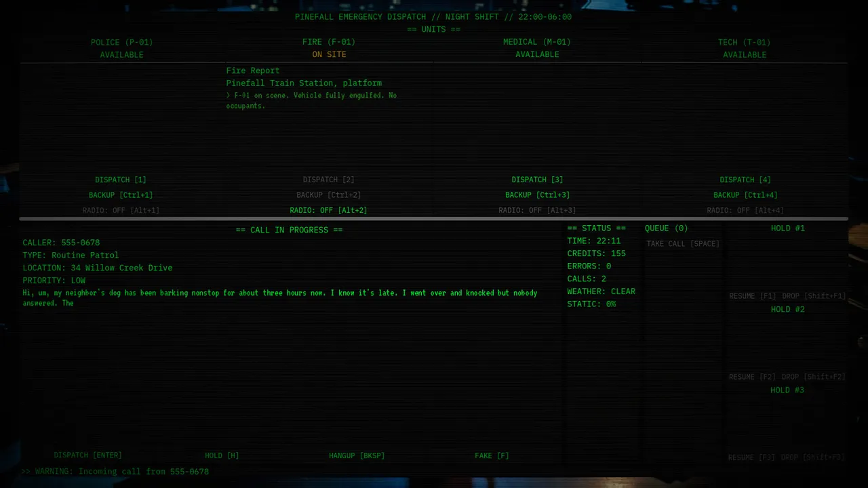End the call with HANGUP [BKSP]
The height and width of the screenshot is (488, 868).
pos(357,455)
